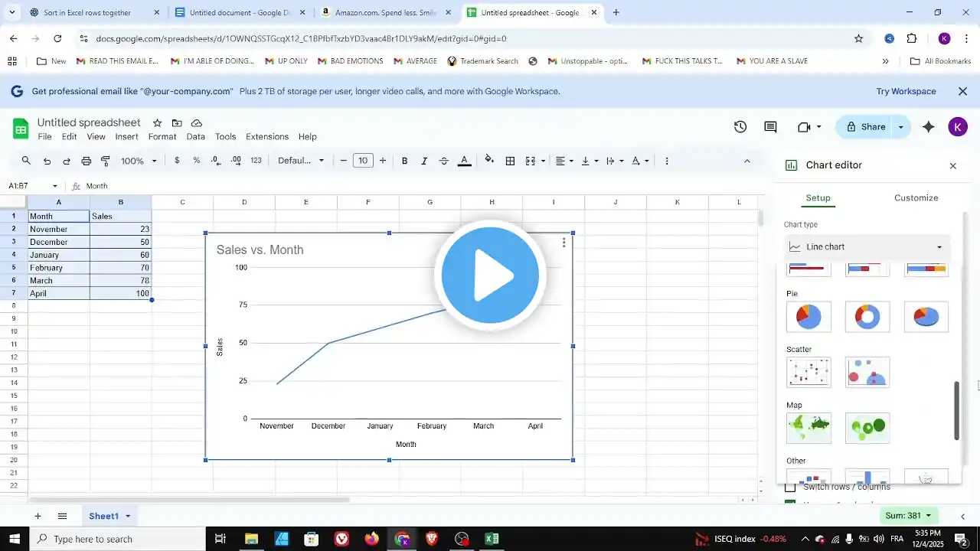Select the doughnut chart thumbnail
The image size is (980, 551).
click(x=867, y=317)
